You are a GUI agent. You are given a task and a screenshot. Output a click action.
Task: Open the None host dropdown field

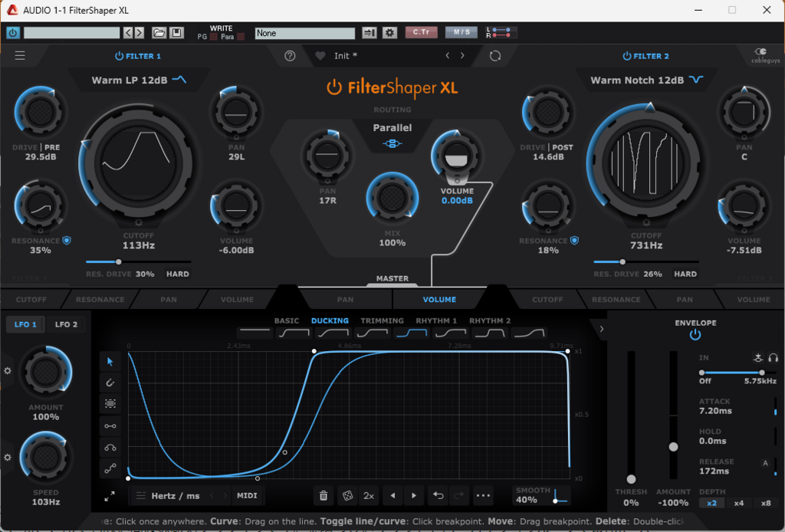pos(305,33)
